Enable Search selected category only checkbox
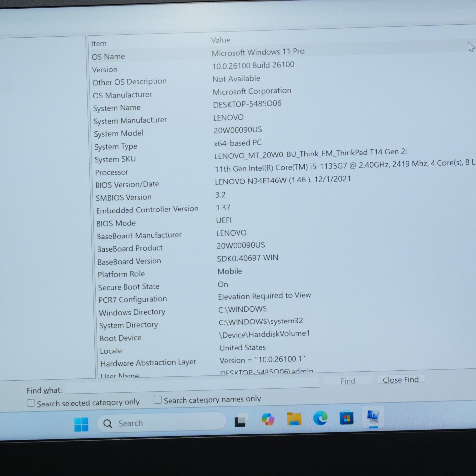 31,403
